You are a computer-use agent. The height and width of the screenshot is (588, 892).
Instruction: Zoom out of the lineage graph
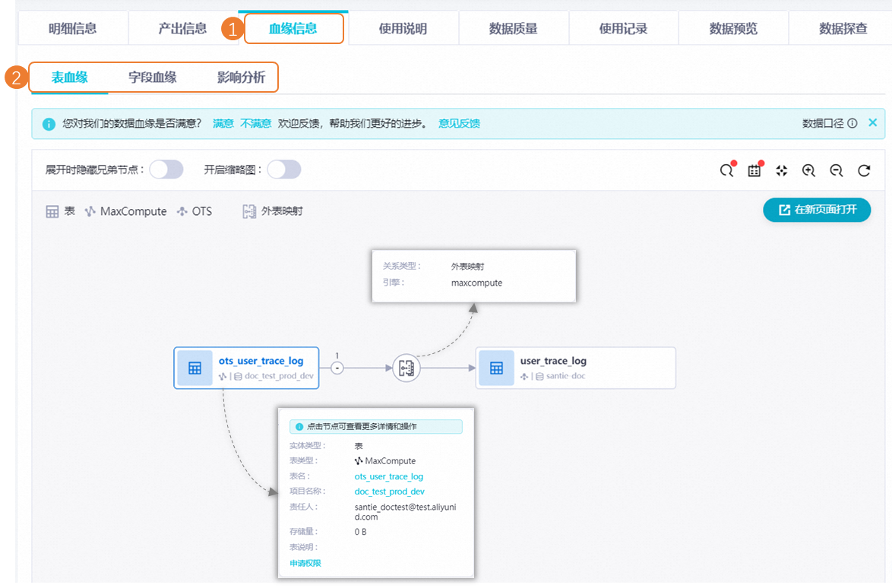[x=837, y=170]
